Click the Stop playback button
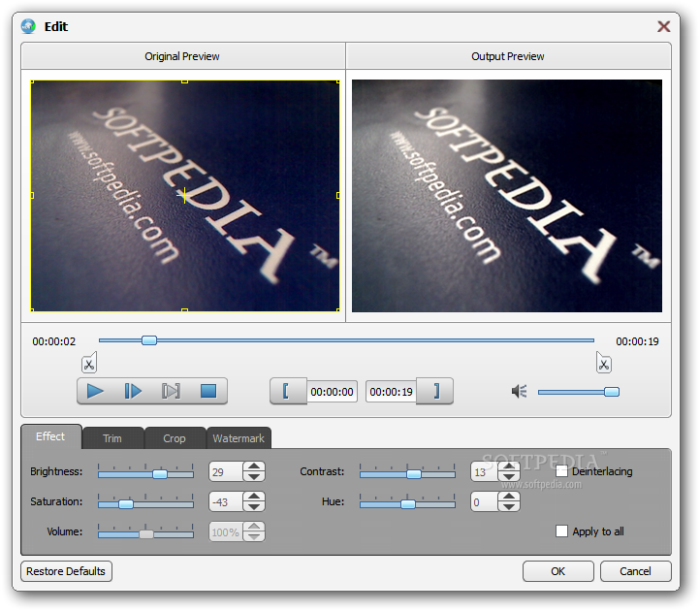Image resolution: width=700 pixels, height=611 pixels. pyautogui.click(x=208, y=391)
